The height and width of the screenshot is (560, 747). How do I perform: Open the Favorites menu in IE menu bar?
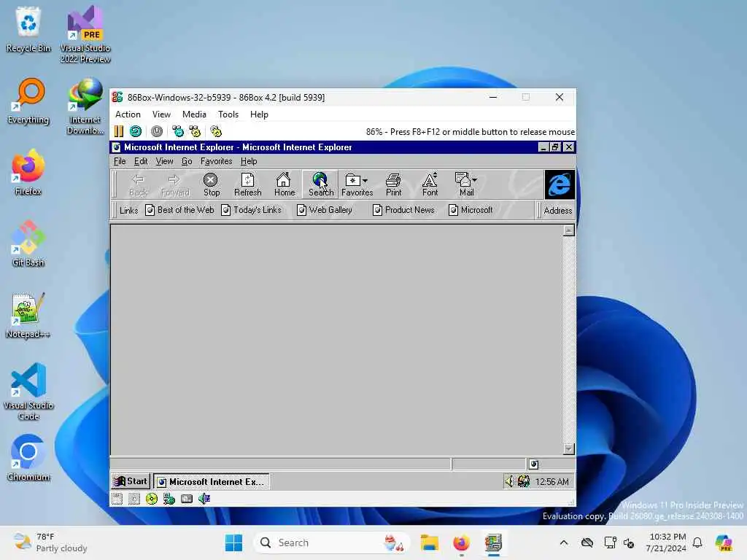tap(216, 161)
